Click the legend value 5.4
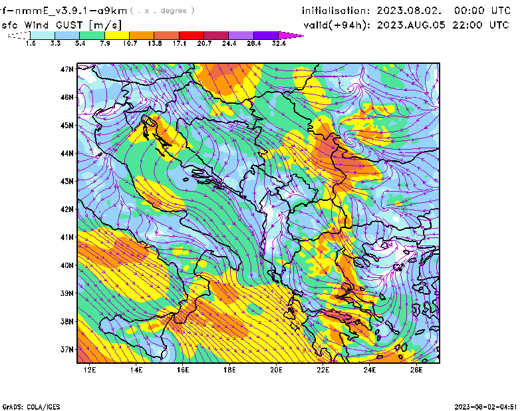The image size is (532, 411). coord(80,43)
